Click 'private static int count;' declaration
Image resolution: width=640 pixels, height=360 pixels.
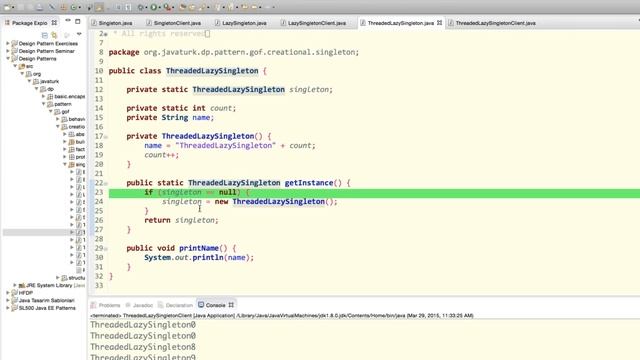tap(181, 108)
